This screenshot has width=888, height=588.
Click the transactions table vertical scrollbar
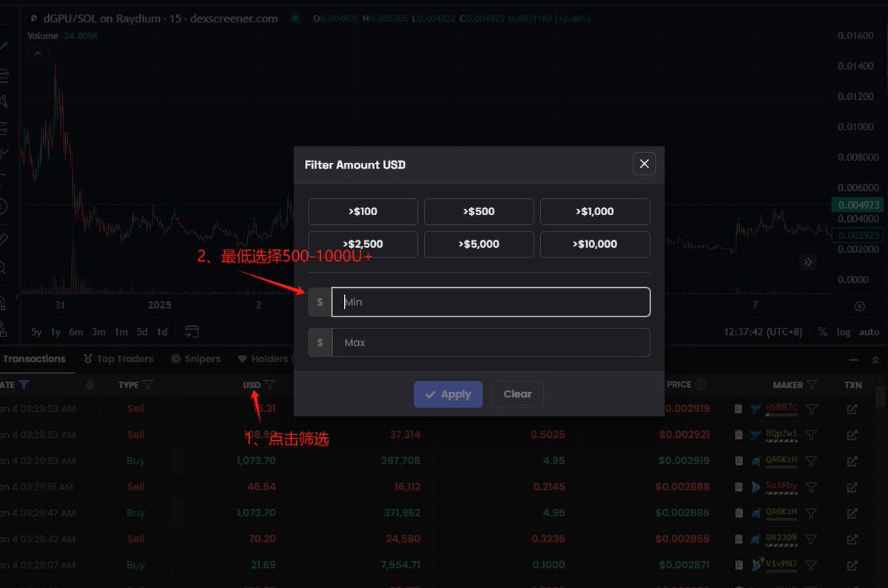881,397
